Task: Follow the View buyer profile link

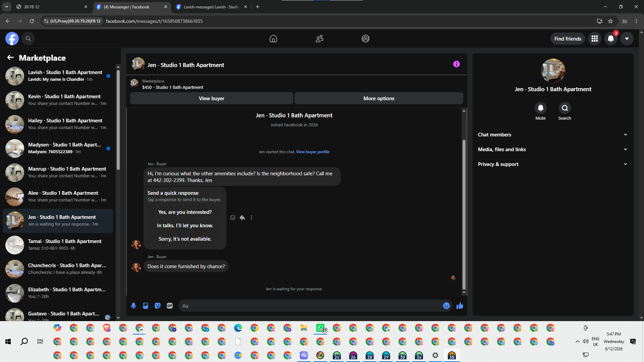Action: (313, 152)
